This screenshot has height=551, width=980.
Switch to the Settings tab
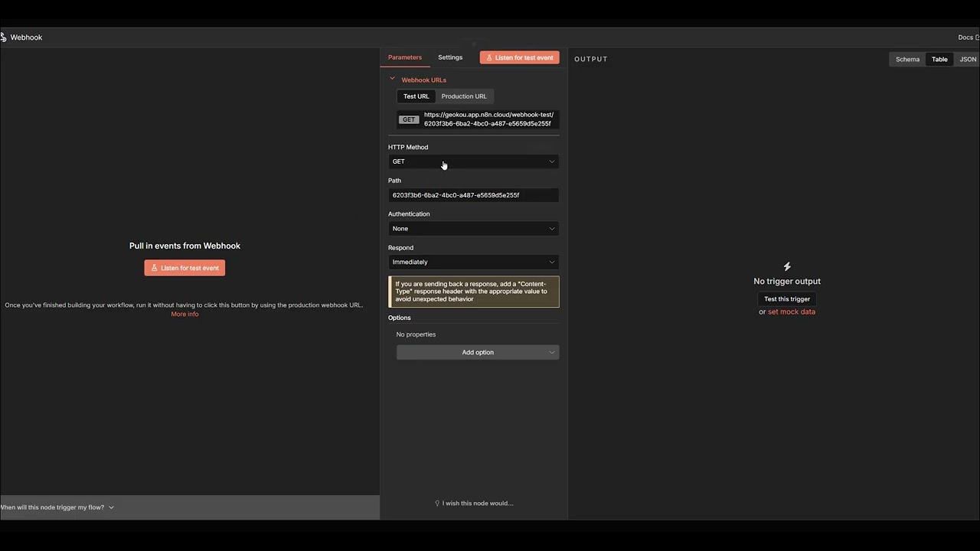(450, 57)
